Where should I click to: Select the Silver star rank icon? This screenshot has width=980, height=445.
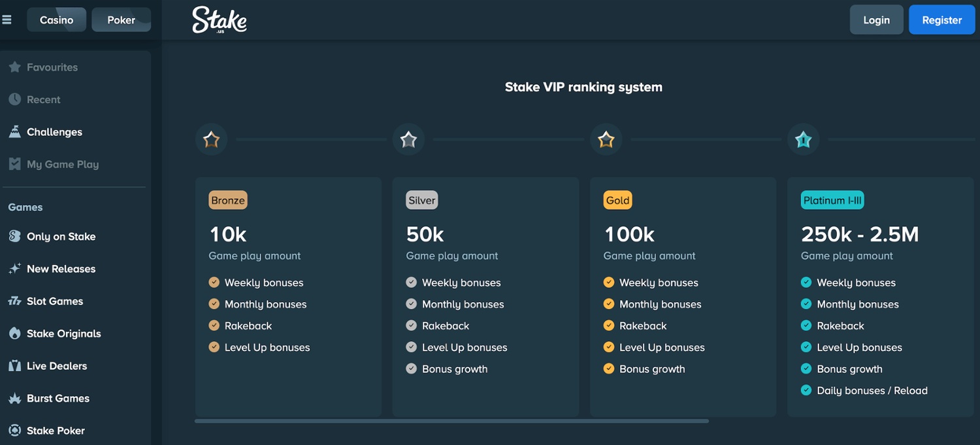click(408, 139)
